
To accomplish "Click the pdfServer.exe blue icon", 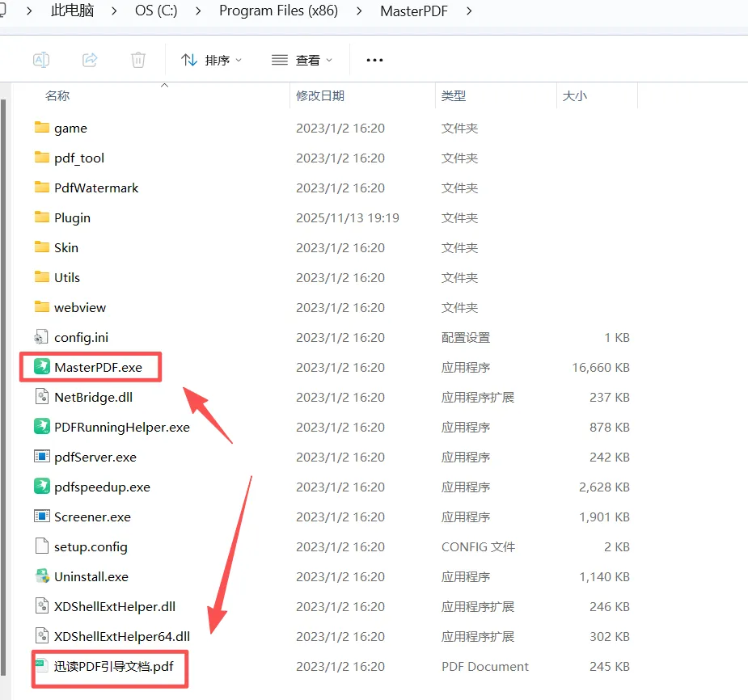I will [x=42, y=457].
